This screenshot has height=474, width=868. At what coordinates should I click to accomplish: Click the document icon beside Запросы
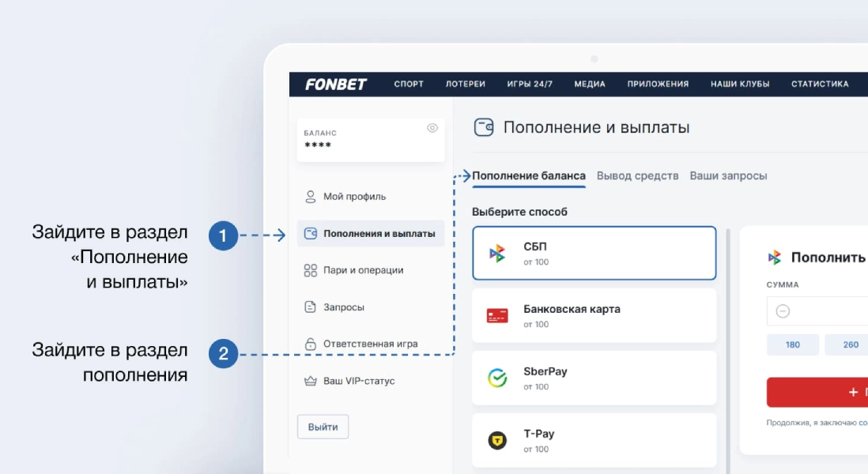point(311,307)
